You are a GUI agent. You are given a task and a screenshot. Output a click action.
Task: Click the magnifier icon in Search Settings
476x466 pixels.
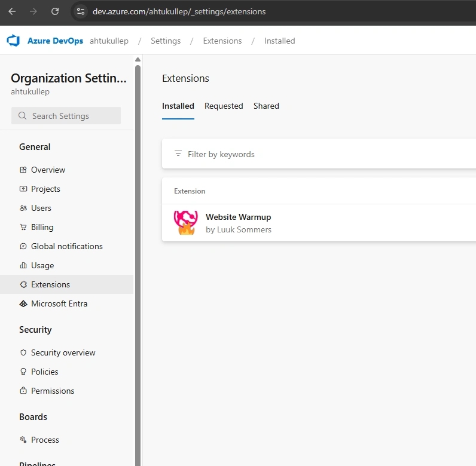(23, 115)
